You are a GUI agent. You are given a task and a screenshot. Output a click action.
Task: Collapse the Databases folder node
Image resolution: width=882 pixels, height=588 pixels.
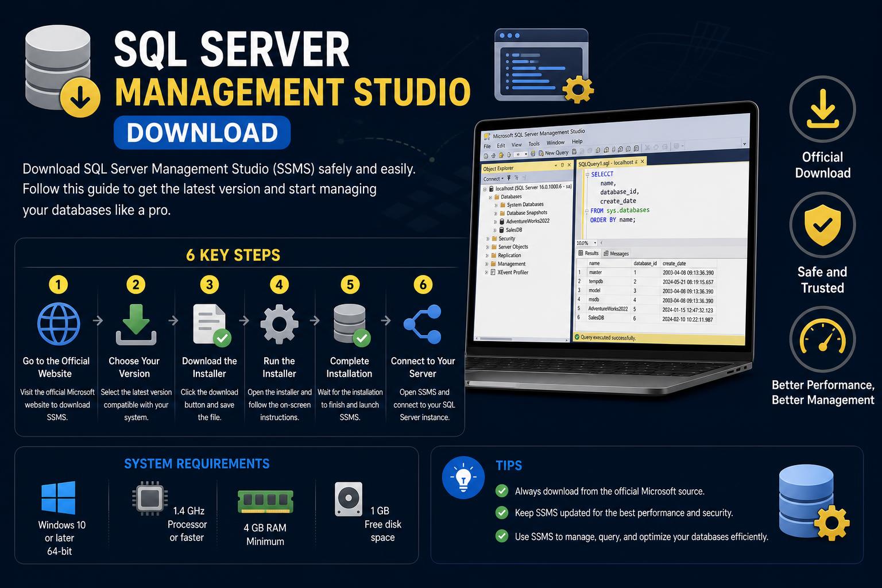[x=490, y=198]
